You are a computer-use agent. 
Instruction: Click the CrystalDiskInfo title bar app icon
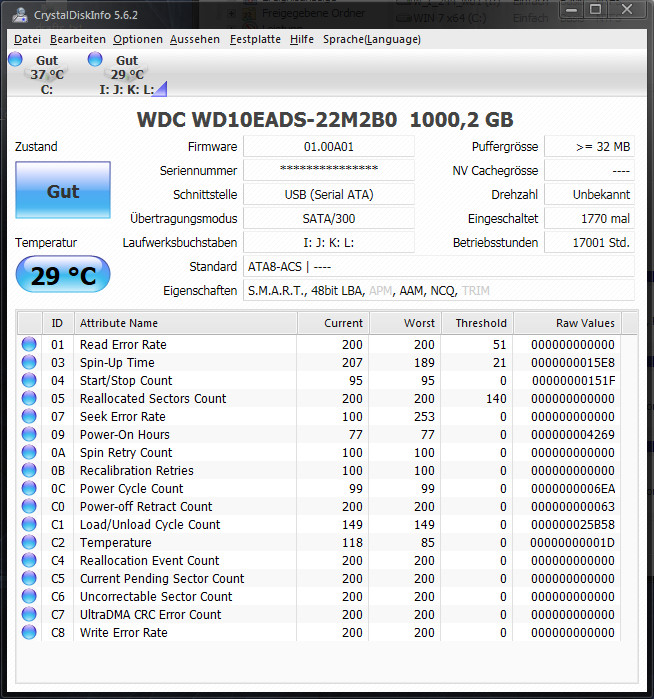point(20,15)
